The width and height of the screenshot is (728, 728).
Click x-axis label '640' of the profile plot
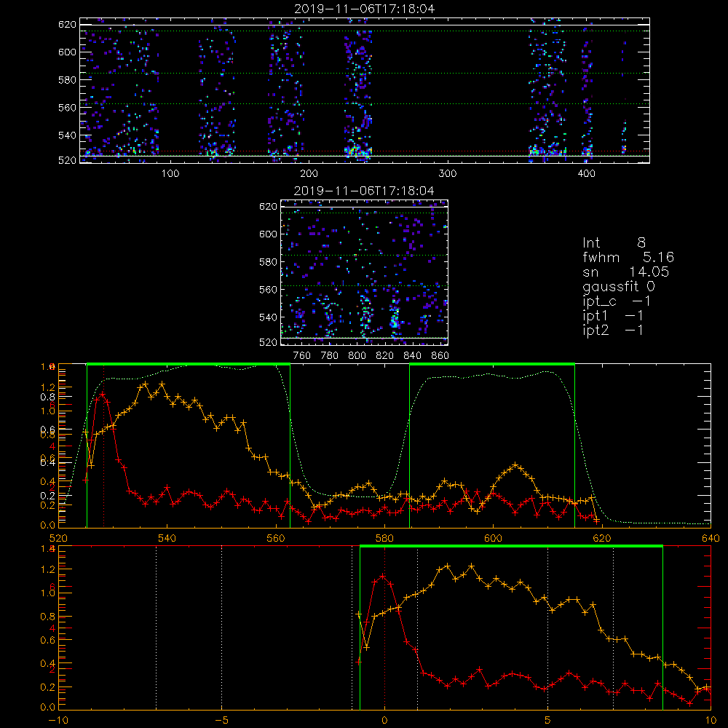711,538
